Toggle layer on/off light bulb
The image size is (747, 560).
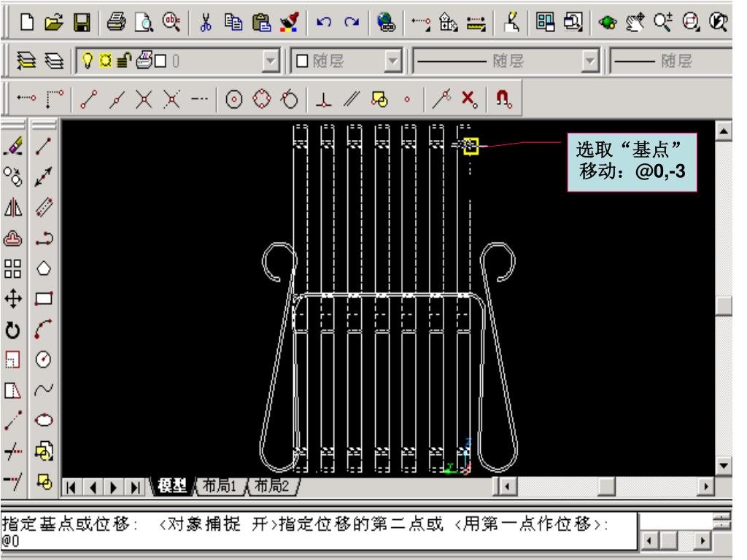(x=88, y=61)
